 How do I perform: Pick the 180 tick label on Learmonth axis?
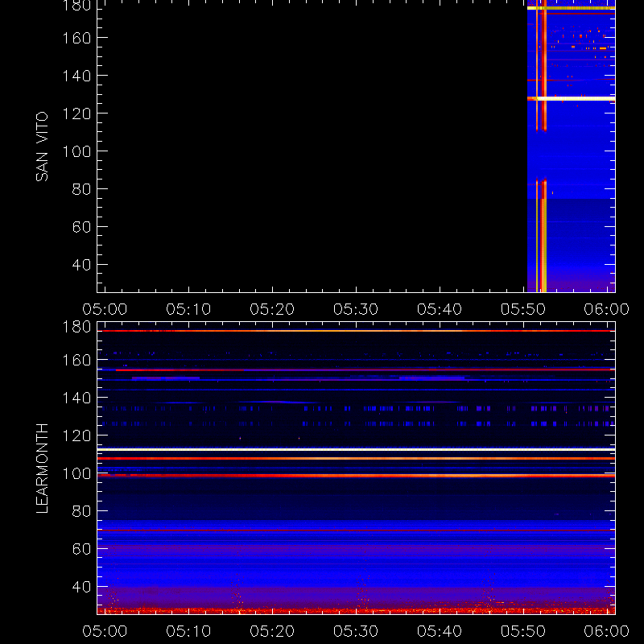tap(76, 327)
